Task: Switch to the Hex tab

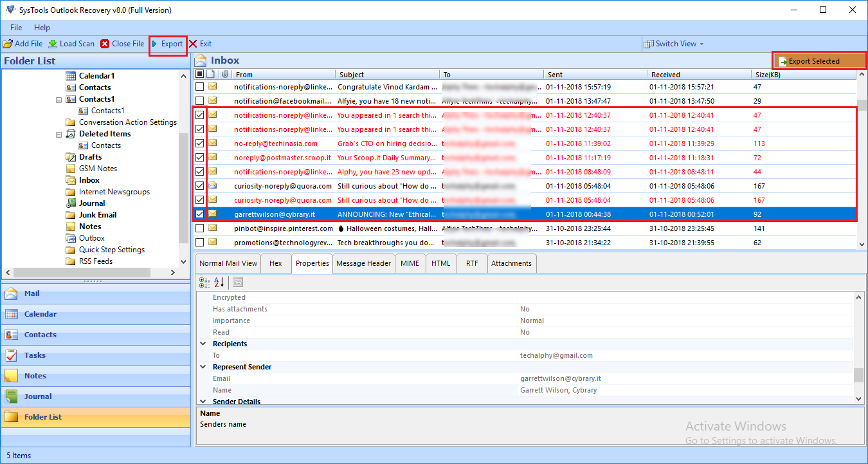Action: click(x=276, y=263)
